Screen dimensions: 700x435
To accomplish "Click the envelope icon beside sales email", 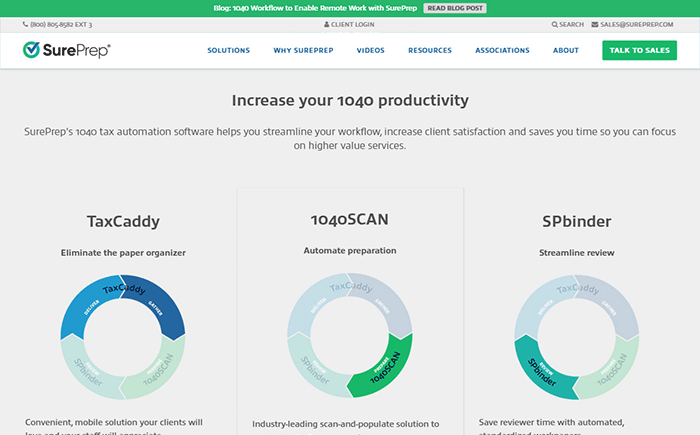I will click(595, 25).
